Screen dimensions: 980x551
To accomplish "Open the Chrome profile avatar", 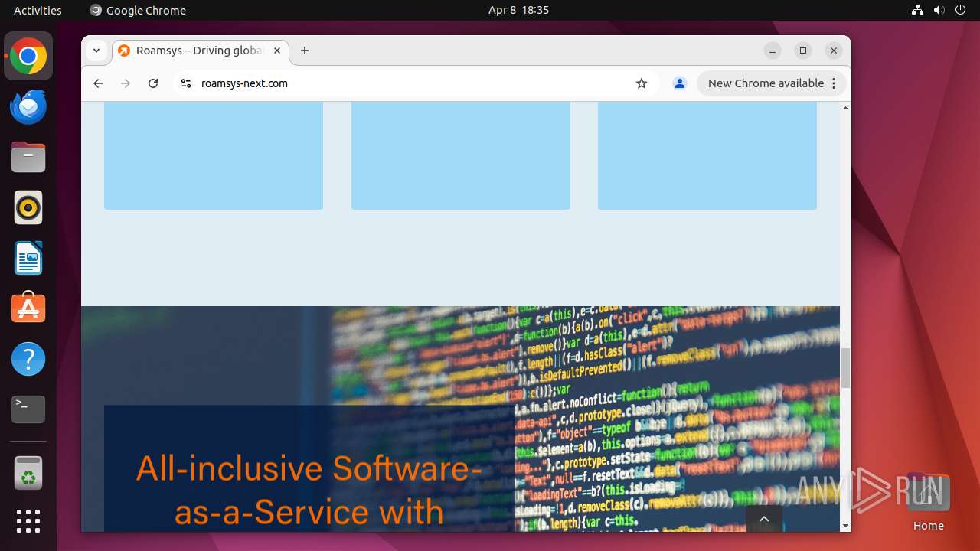I will point(680,83).
